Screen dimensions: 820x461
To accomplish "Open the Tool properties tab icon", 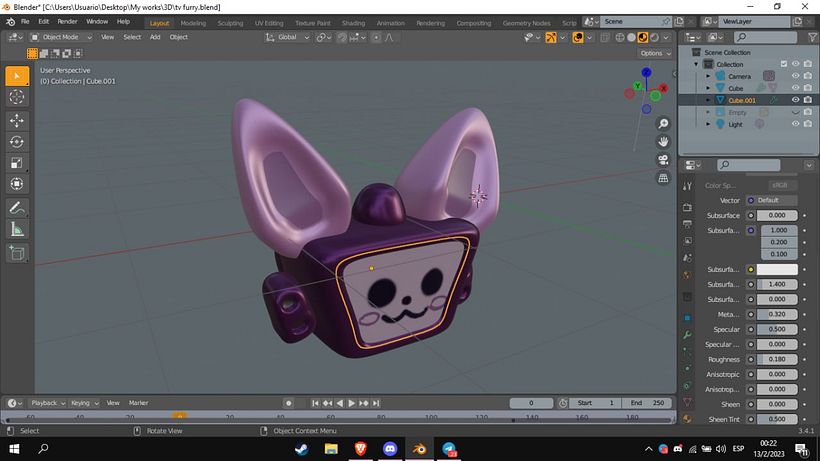I will [688, 186].
